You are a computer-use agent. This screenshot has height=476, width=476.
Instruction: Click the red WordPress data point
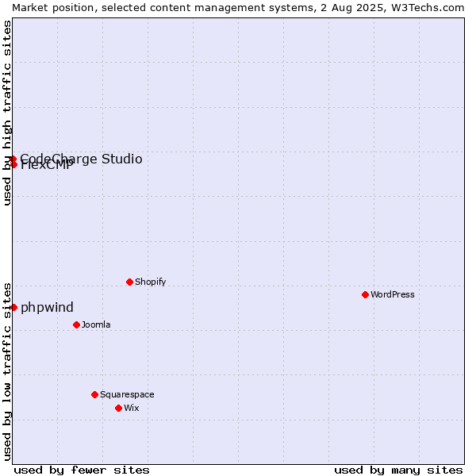(x=365, y=294)
